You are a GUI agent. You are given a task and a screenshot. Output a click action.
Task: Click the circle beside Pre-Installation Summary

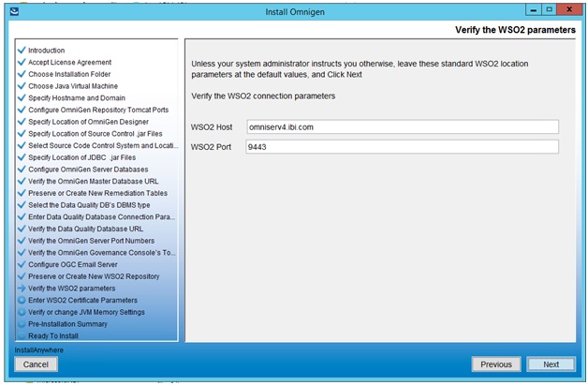pyautogui.click(x=22, y=324)
